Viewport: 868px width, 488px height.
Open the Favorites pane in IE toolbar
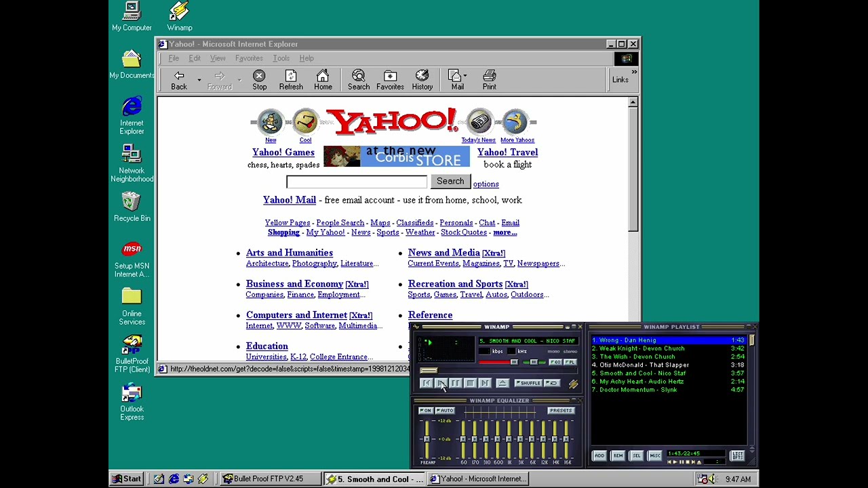pyautogui.click(x=390, y=80)
